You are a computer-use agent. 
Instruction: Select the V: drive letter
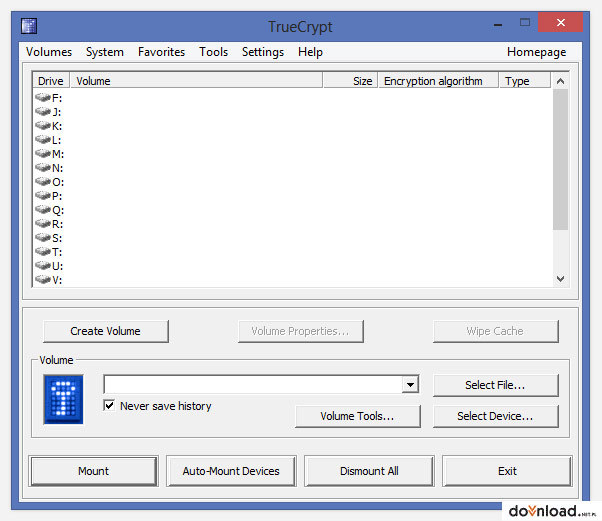point(57,280)
